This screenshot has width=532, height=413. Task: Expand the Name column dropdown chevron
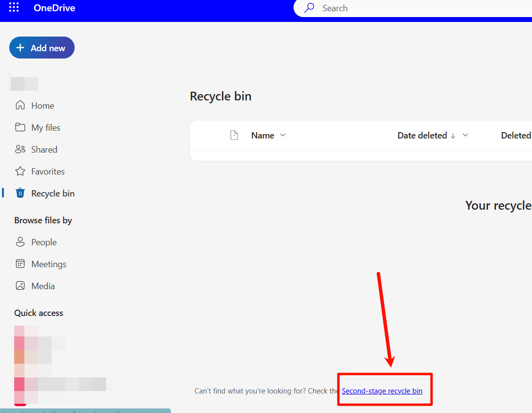click(x=283, y=135)
